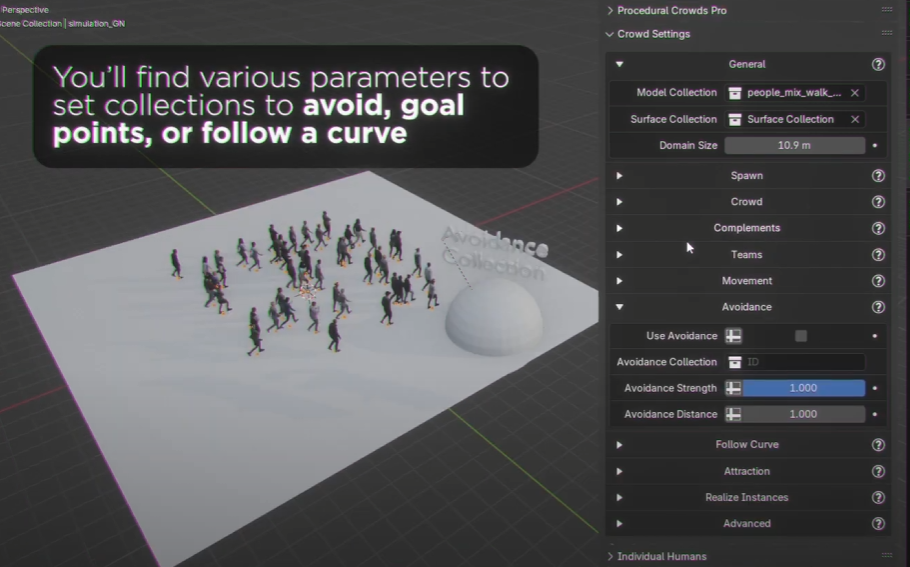Click the help icon beside Follow Curve
Screen dimensions: 910x567
[x=878, y=445]
